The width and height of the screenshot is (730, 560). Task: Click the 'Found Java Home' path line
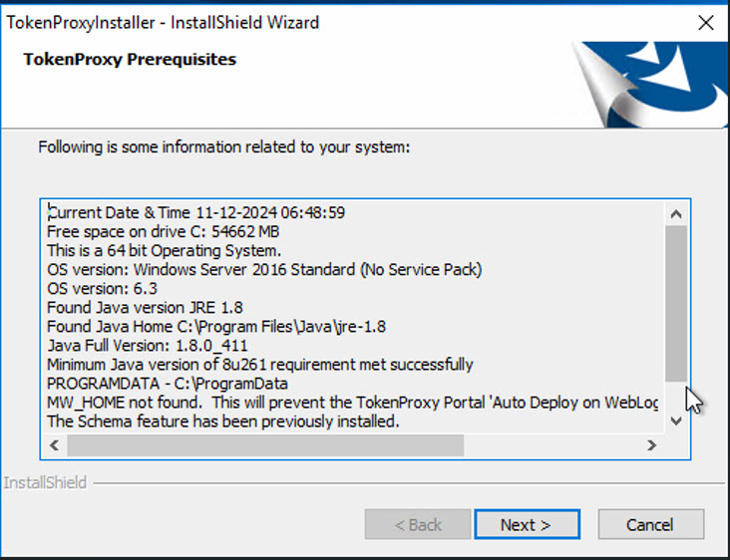[216, 327]
